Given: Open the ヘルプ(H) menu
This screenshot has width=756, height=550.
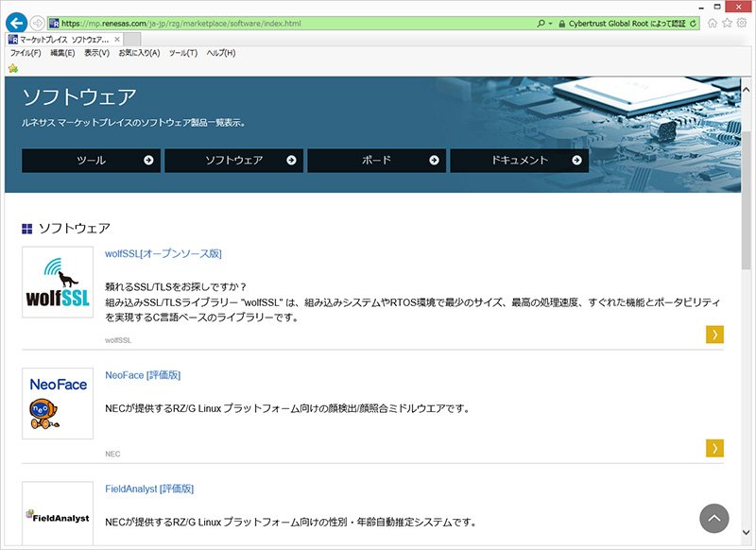Looking at the screenshot, I should [x=221, y=53].
